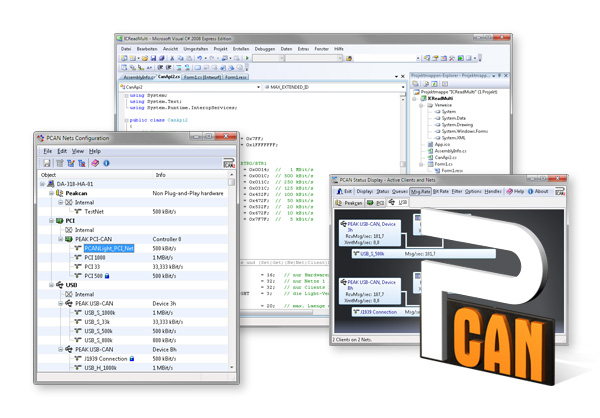Click Exit icon in PCAN Status Display toolbar

pos(340,191)
